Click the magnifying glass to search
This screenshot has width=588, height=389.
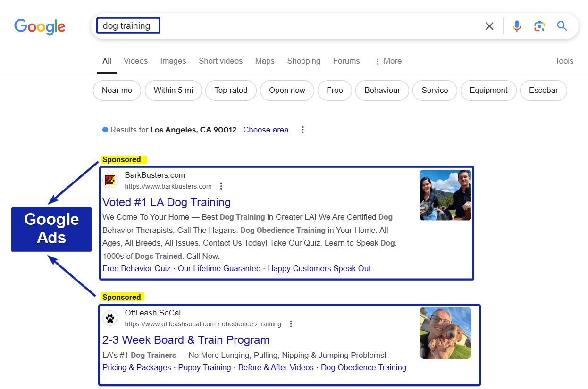(562, 26)
